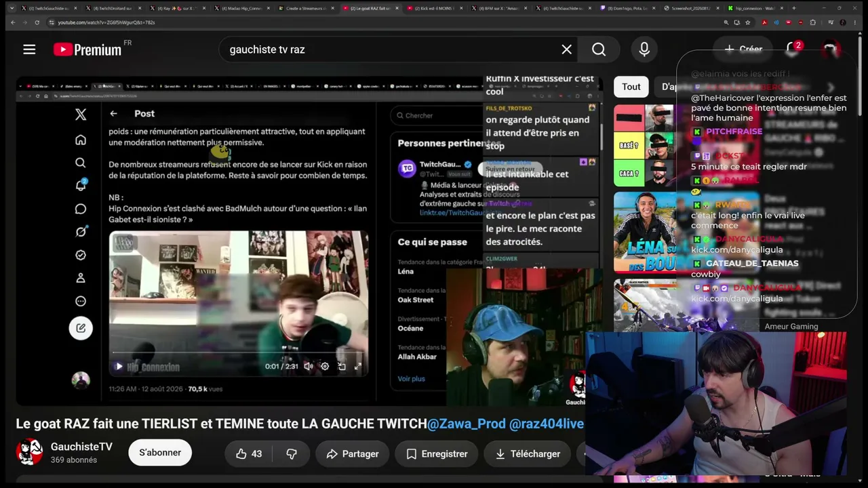This screenshot has height=488, width=868.
Task: Switch to the '(2) Kick est-il MOINS' tab
Action: pyautogui.click(x=433, y=8)
